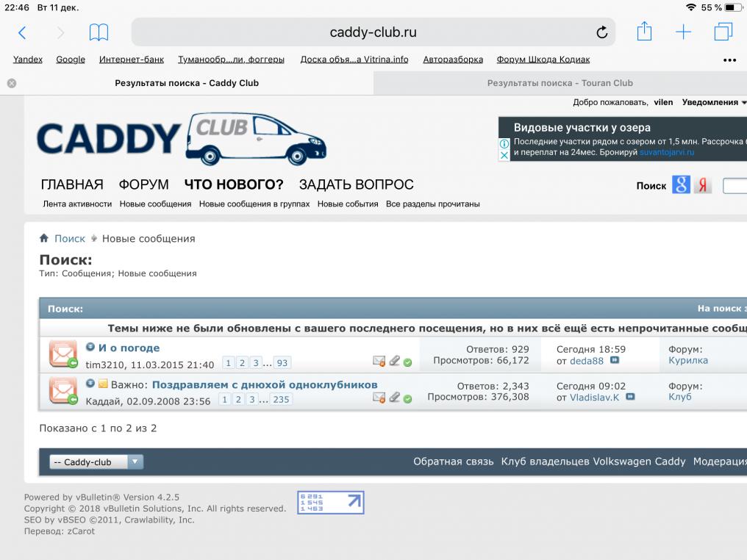This screenshot has width=747, height=560.
Task: Mark all read via Все разделы прочитаны
Action: coord(433,204)
